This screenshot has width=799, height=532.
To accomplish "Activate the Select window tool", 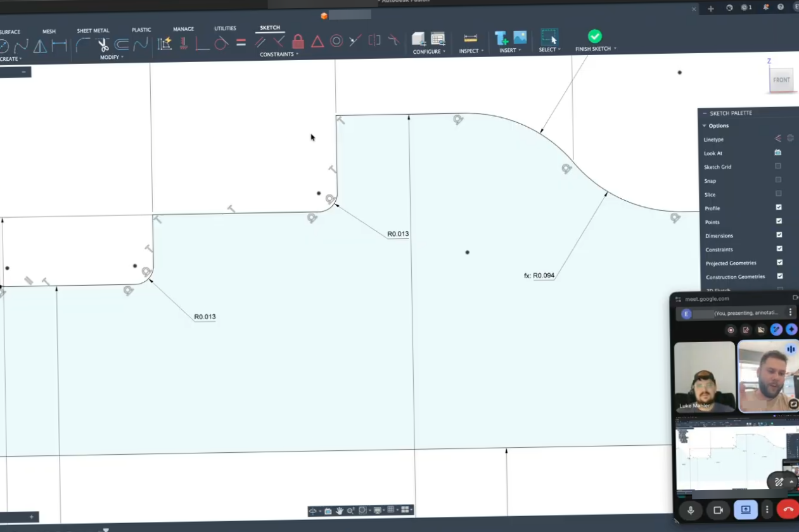I will [549, 37].
